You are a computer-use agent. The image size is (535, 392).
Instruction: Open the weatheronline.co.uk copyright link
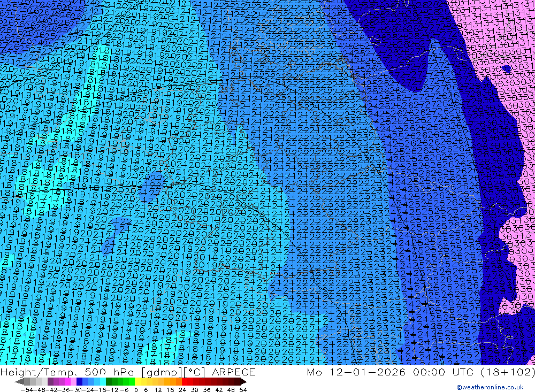490,387
